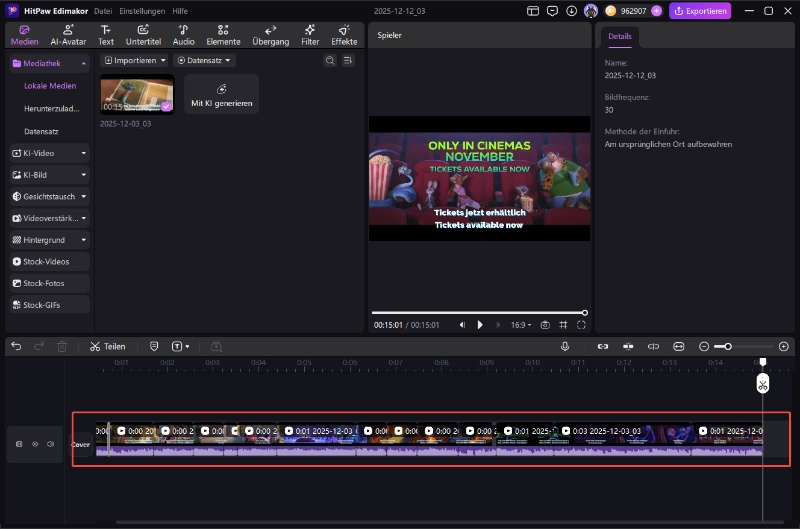Open the Datensatz dropdown in the media toolbar
Viewport: 800px width, 529px height.
pyautogui.click(x=204, y=60)
